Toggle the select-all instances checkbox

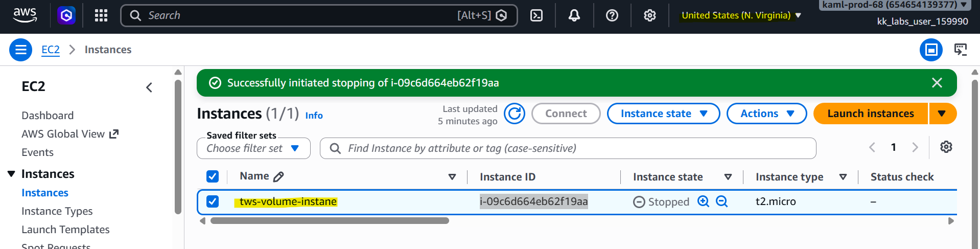(x=213, y=176)
